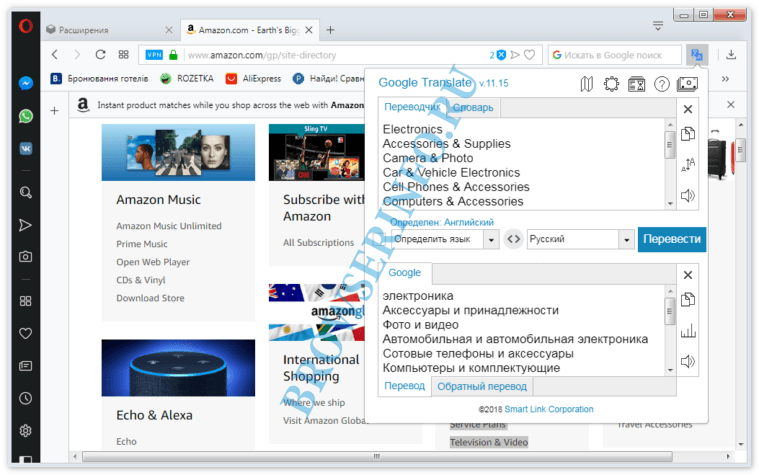Click the Google Translate extension toolbar icon
Image resolution: width=759 pixels, height=475 pixels.
click(697, 55)
